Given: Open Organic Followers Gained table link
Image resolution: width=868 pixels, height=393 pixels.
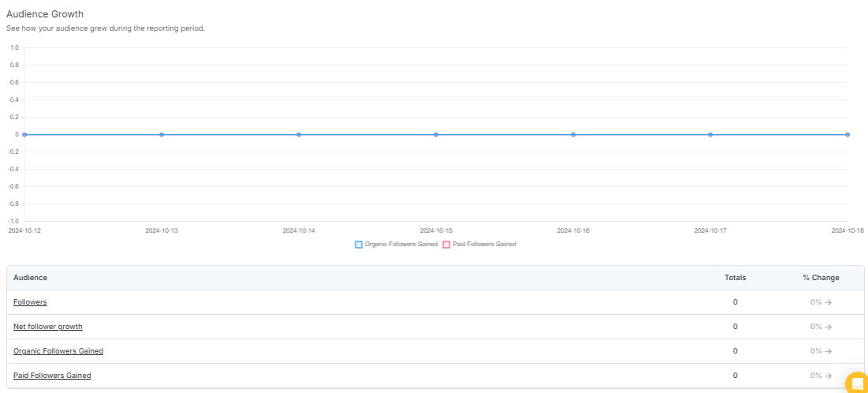Looking at the screenshot, I should coord(58,351).
